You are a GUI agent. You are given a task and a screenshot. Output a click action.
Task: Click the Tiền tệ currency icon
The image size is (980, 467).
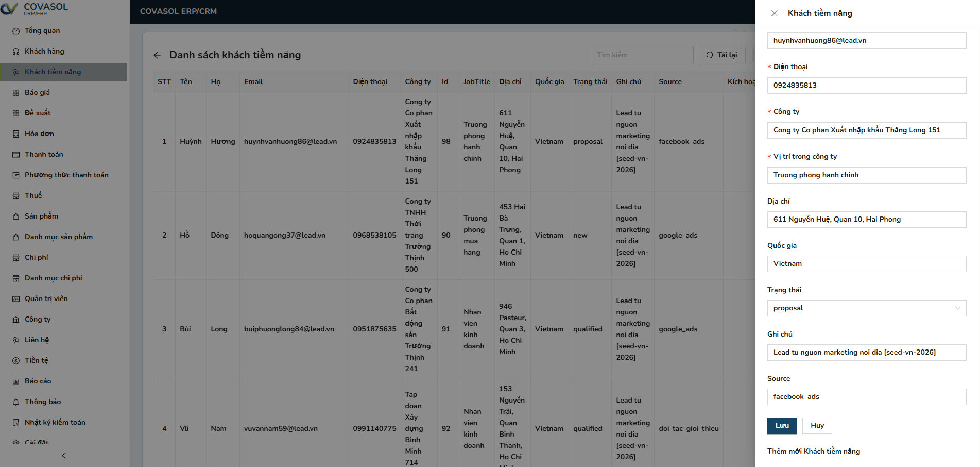[x=15, y=360]
